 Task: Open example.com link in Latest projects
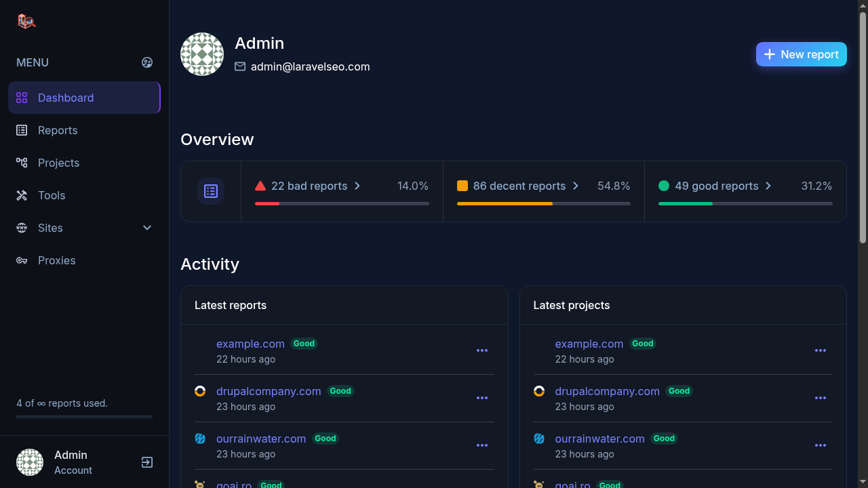coord(589,344)
